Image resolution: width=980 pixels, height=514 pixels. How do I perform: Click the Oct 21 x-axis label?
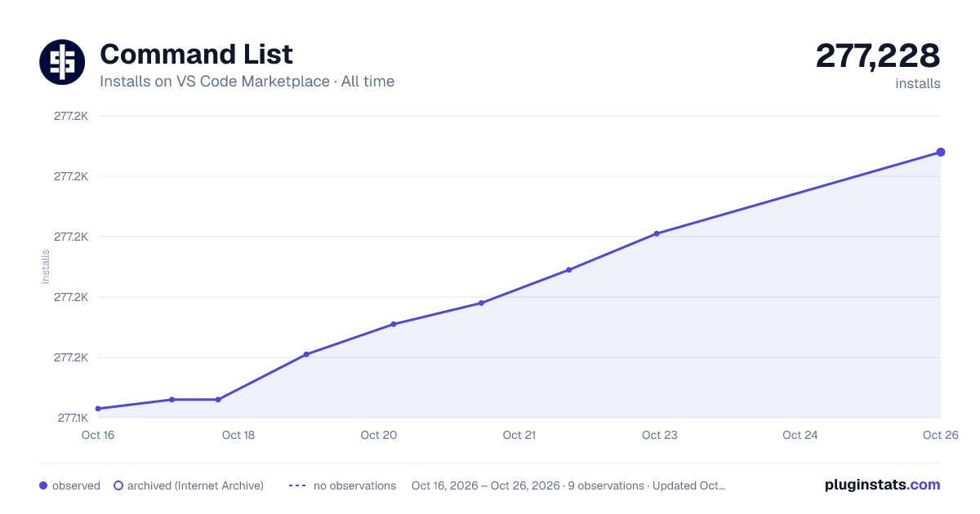point(519,435)
